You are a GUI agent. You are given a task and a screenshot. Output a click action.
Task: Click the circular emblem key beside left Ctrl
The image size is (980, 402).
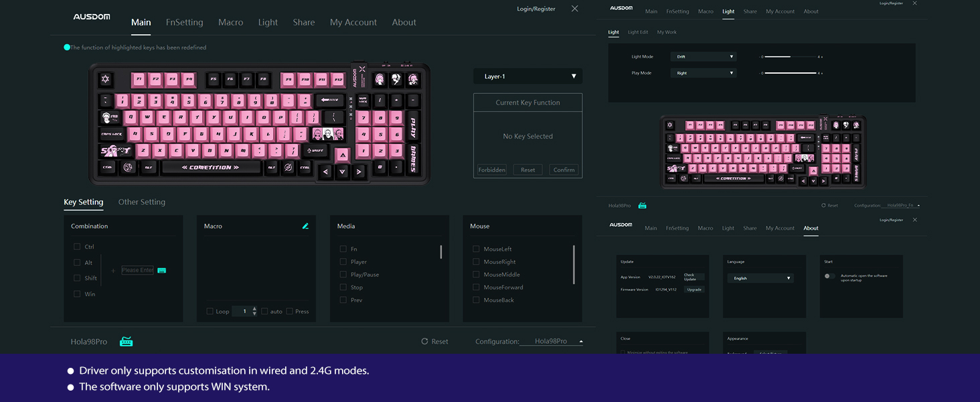coord(128,167)
